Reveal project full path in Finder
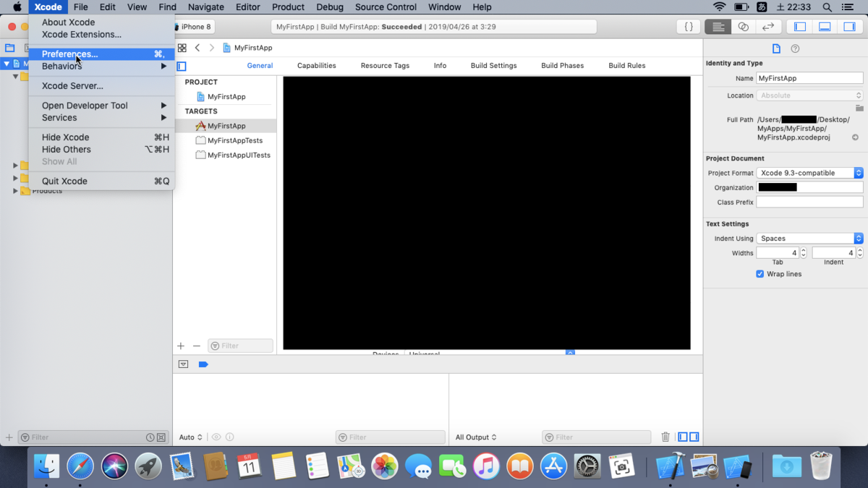The width and height of the screenshot is (868, 488). pos(855,137)
